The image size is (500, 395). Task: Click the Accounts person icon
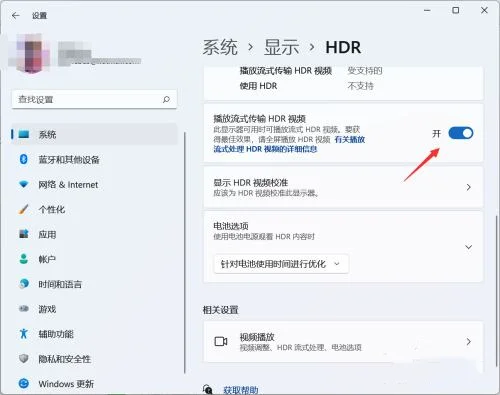(x=23, y=259)
